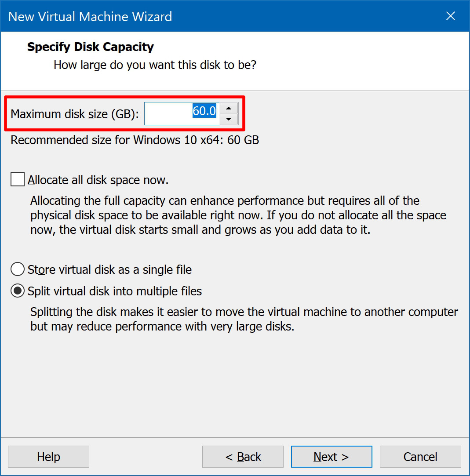Click inside the Maximum disk size field
Image resolution: width=470 pixels, height=476 pixels.
tap(182, 113)
